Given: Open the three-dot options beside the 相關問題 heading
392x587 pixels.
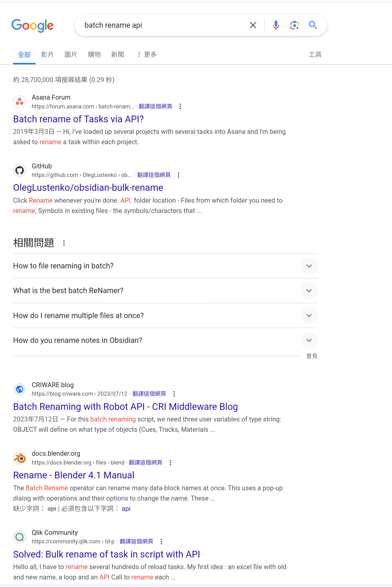Looking at the screenshot, I should click(64, 243).
